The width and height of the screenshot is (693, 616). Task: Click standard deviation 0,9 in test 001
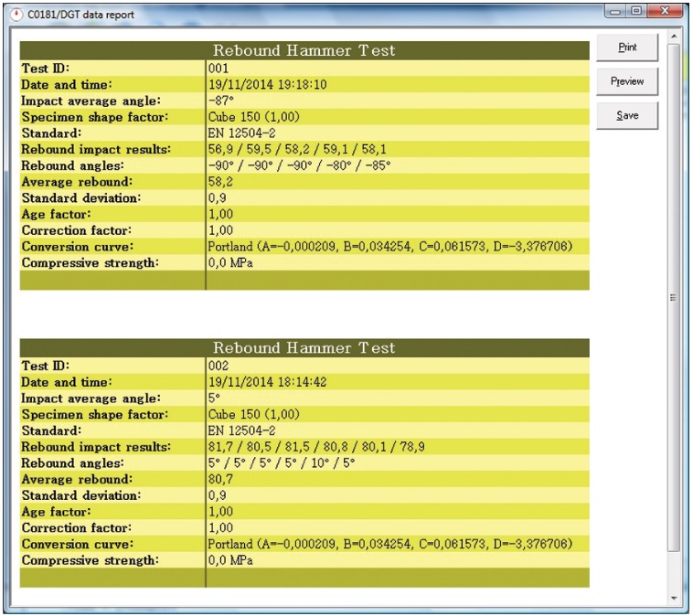(217, 198)
